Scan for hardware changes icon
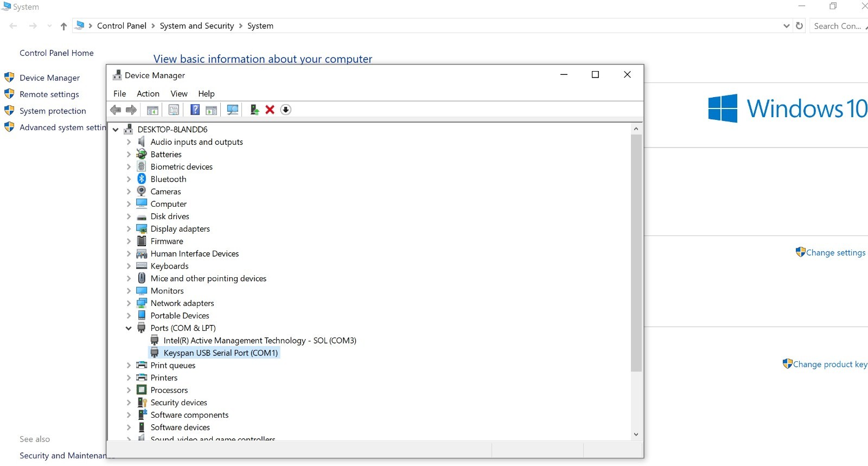Viewport: 868px width, 466px height. tap(233, 110)
